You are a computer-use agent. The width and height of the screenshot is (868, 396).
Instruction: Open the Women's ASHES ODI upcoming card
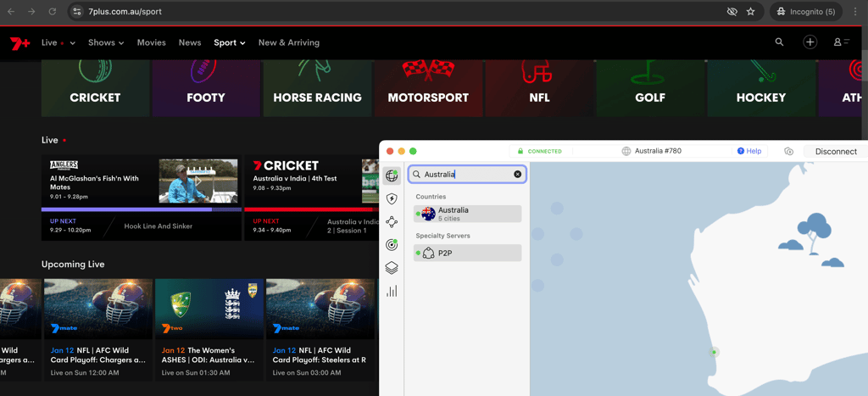(x=209, y=330)
